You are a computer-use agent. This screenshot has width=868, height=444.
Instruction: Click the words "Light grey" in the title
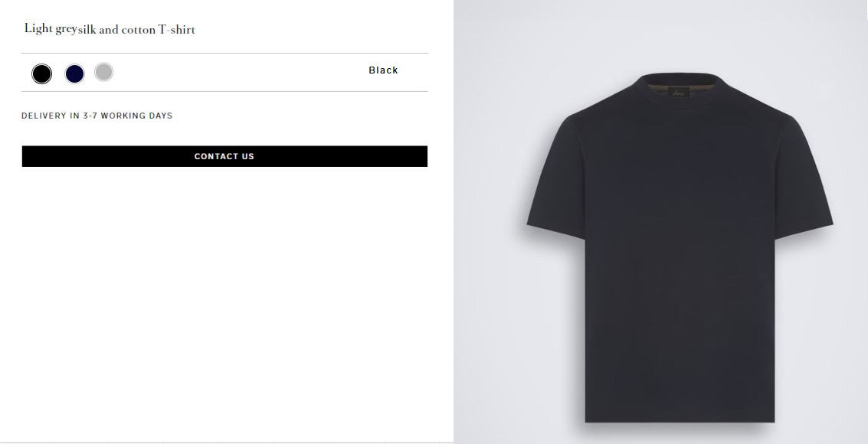point(51,29)
